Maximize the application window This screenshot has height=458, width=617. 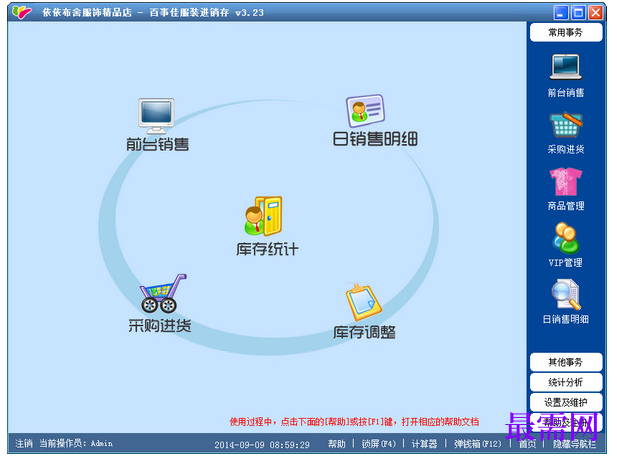point(578,13)
